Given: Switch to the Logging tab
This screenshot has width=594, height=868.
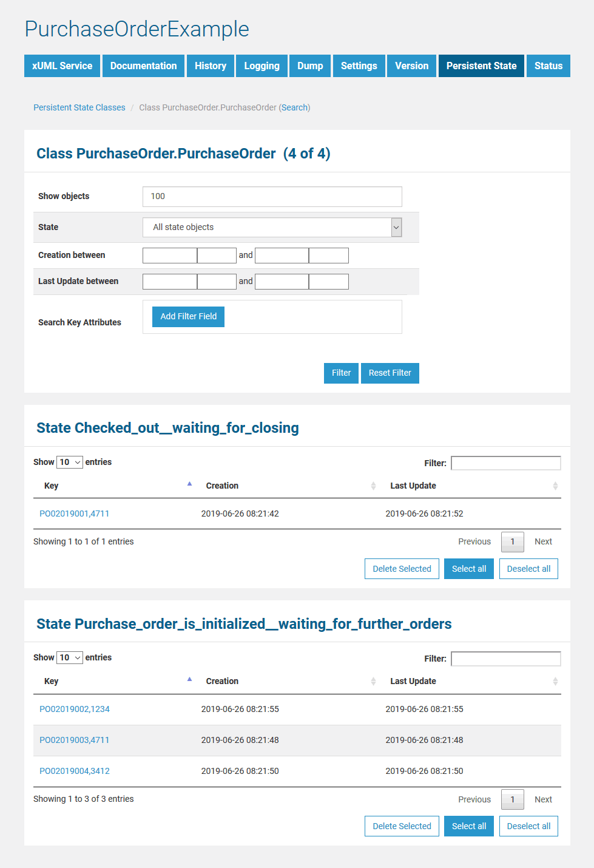Looking at the screenshot, I should tap(262, 66).
